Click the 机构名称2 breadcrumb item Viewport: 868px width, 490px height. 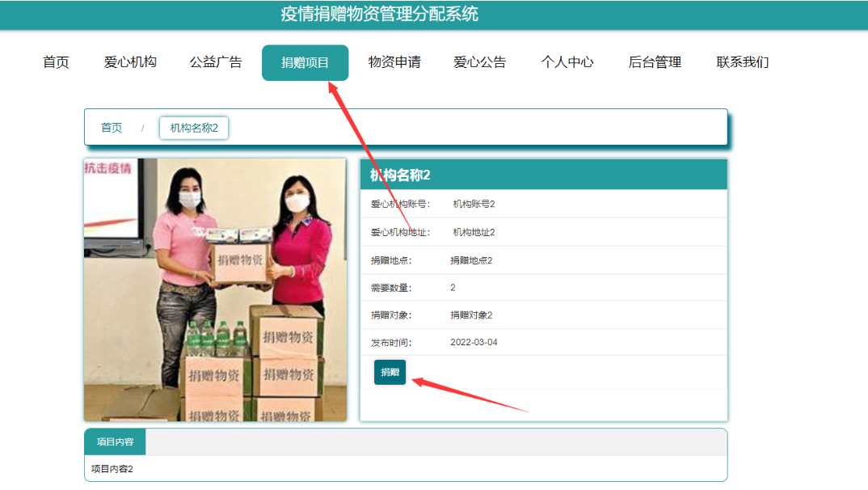tap(194, 128)
